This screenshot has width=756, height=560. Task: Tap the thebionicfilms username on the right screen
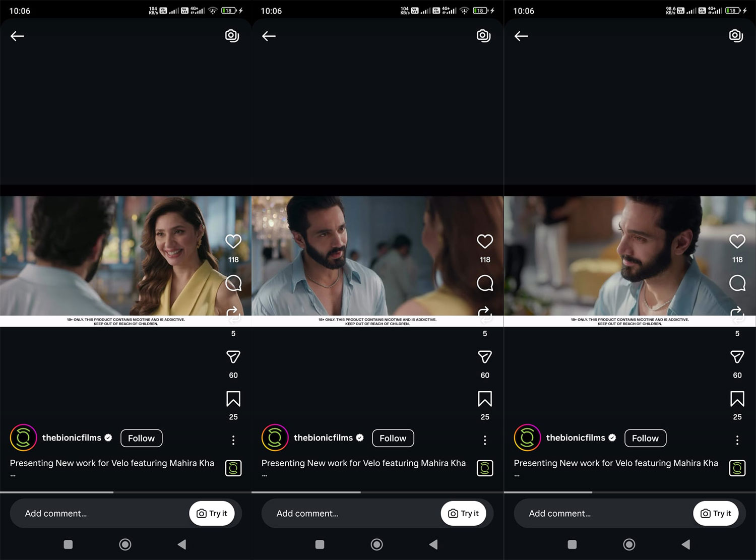click(575, 438)
